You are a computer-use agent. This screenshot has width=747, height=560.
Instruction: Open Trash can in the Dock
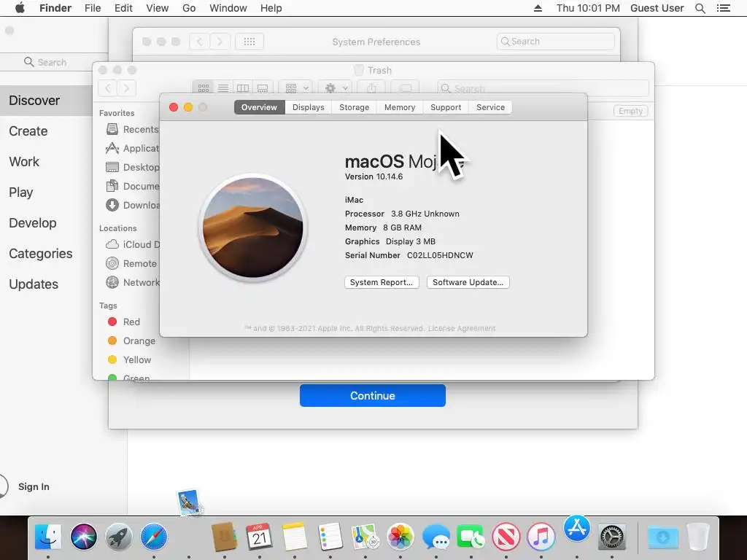[x=698, y=537]
